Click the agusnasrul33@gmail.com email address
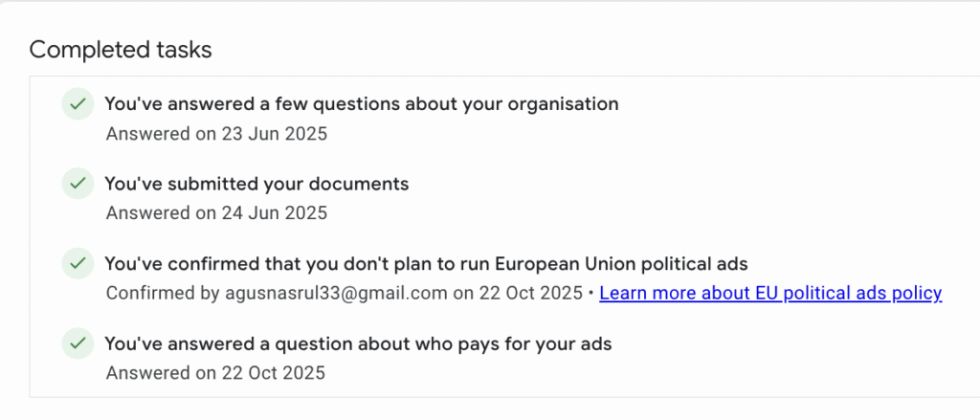This screenshot has width=980, height=420. coord(335,293)
